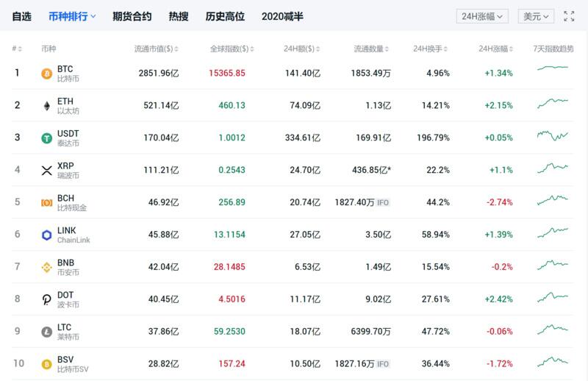The height and width of the screenshot is (381, 588).
Task: Click the XRP logo icon
Action: pyautogui.click(x=46, y=171)
